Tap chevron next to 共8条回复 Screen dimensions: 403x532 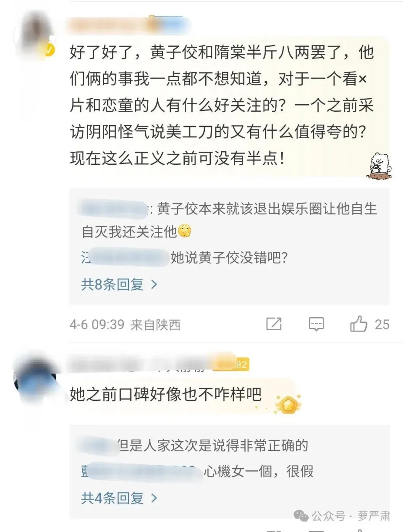[x=154, y=284]
